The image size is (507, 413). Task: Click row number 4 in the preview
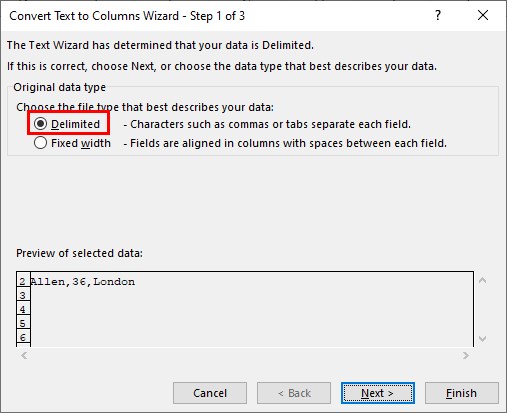coord(23,309)
